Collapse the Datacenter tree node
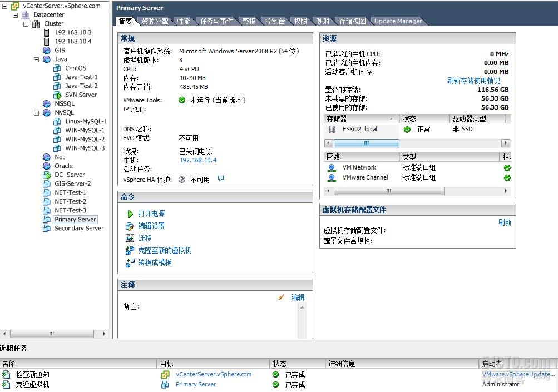Screen dimensions: 558x392 click(x=16, y=15)
